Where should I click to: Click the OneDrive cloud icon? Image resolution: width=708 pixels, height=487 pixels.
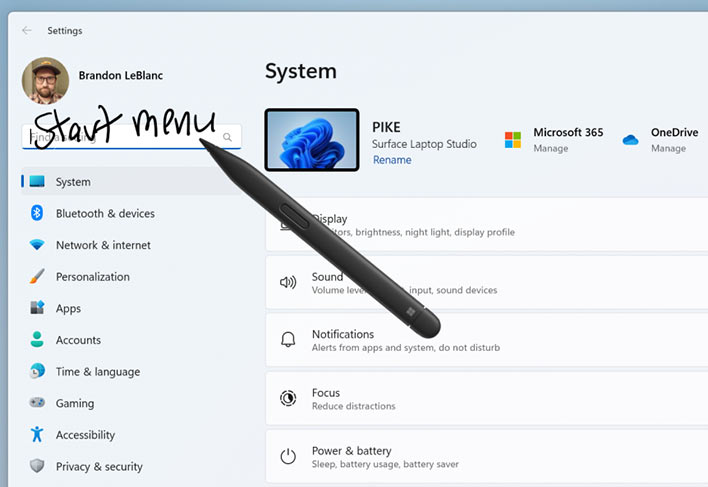click(630, 140)
